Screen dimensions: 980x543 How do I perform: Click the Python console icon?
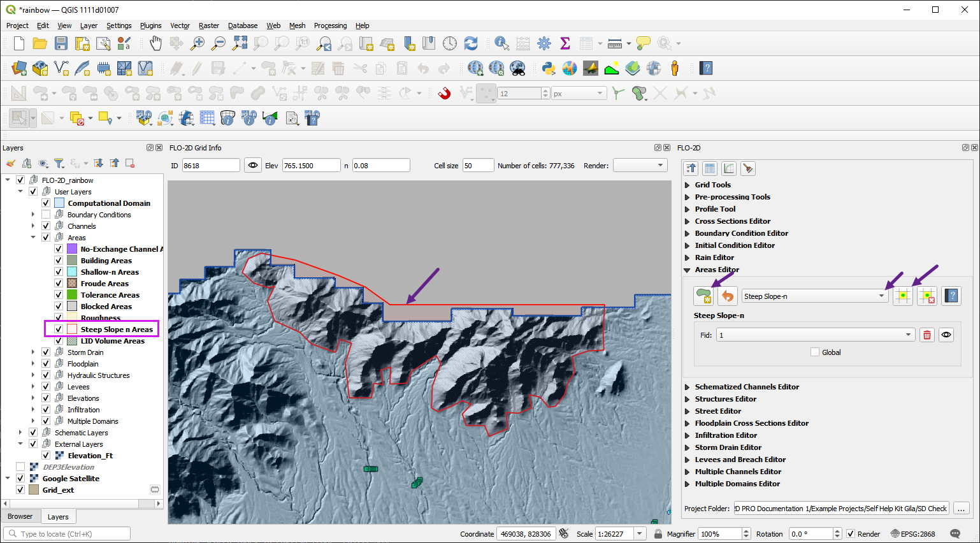click(548, 68)
